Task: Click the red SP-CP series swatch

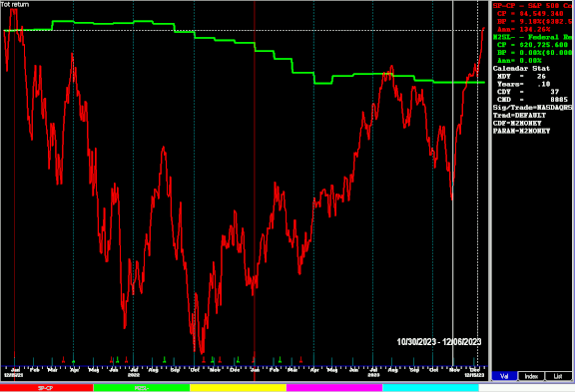Action: tap(47, 388)
